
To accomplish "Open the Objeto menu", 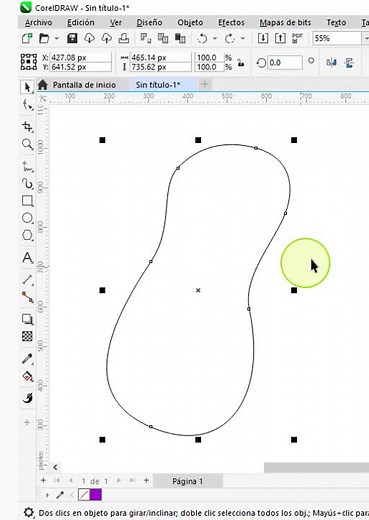I will [190, 23].
